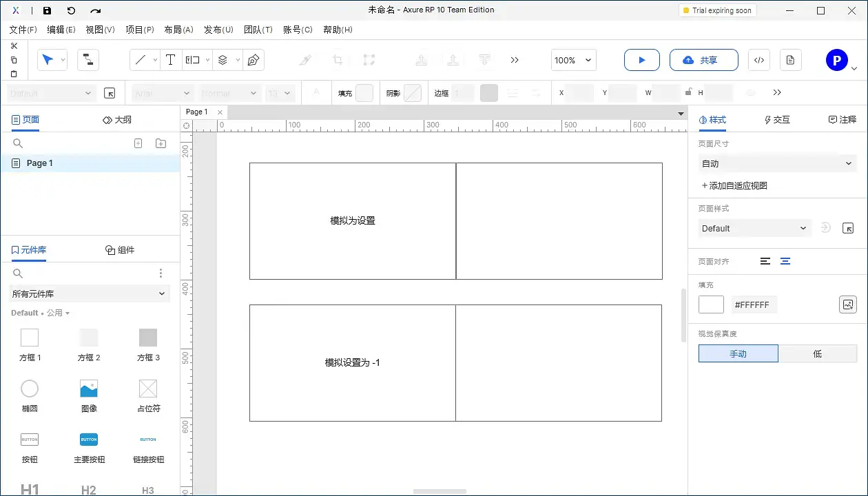Open the 团队(T) menu
Screen dimensions: 868x496
click(258, 30)
